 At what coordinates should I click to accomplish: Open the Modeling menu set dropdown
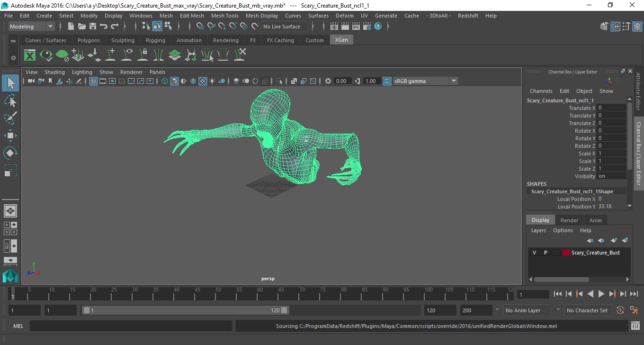(31, 27)
